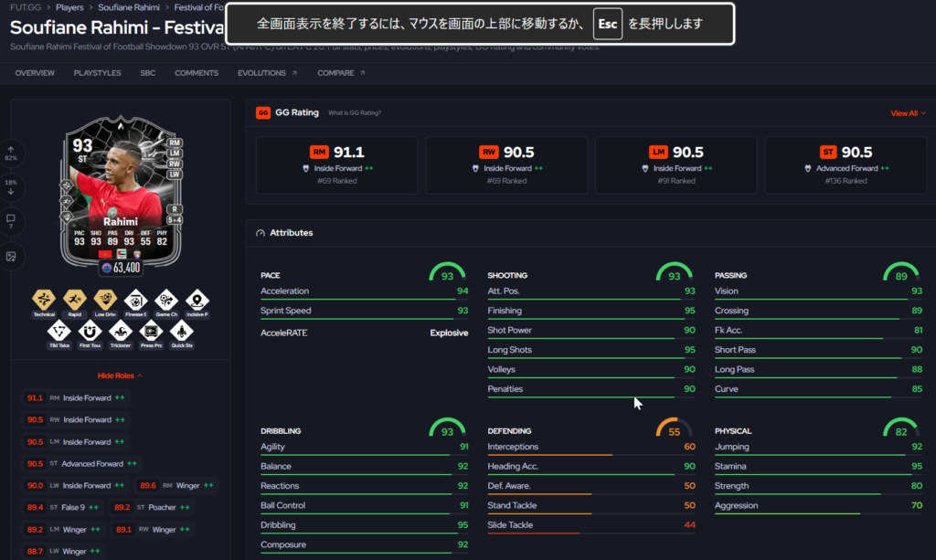Switch to the Overview tab
This screenshot has height=560, width=936.
(35, 73)
